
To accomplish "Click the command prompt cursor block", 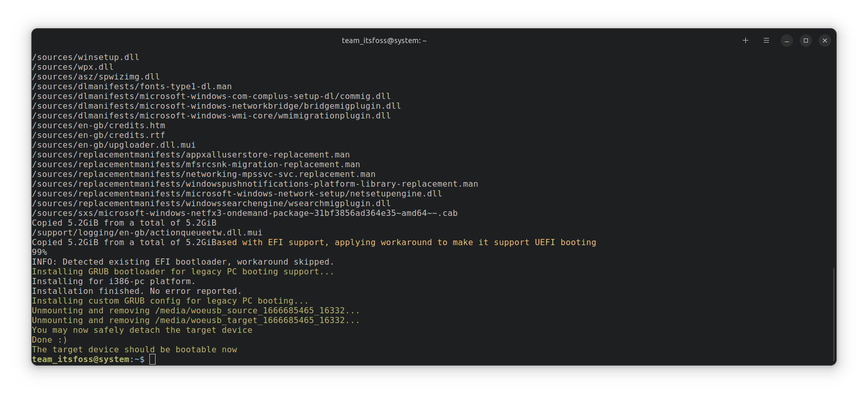I will click(152, 359).
